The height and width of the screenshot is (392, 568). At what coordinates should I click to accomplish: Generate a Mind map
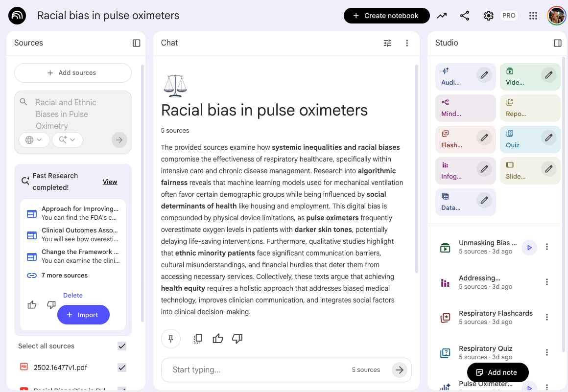(x=466, y=108)
